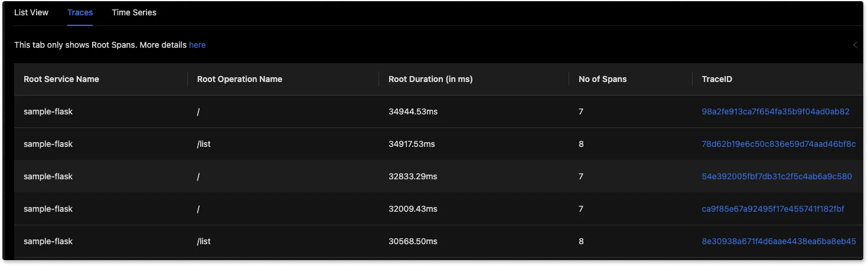Click the No of Spans column header
The width and height of the screenshot is (868, 266).
click(603, 79)
